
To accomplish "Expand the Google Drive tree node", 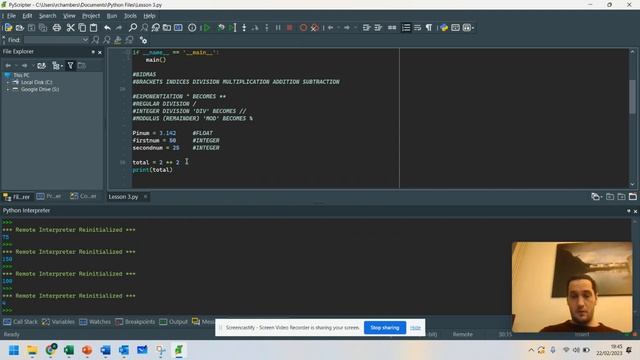I will click(x=8, y=89).
